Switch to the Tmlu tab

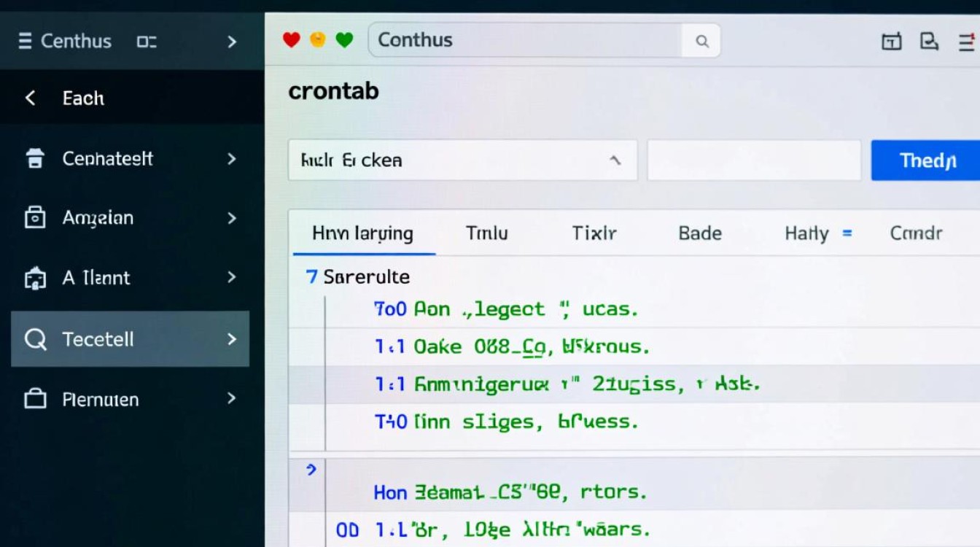486,233
